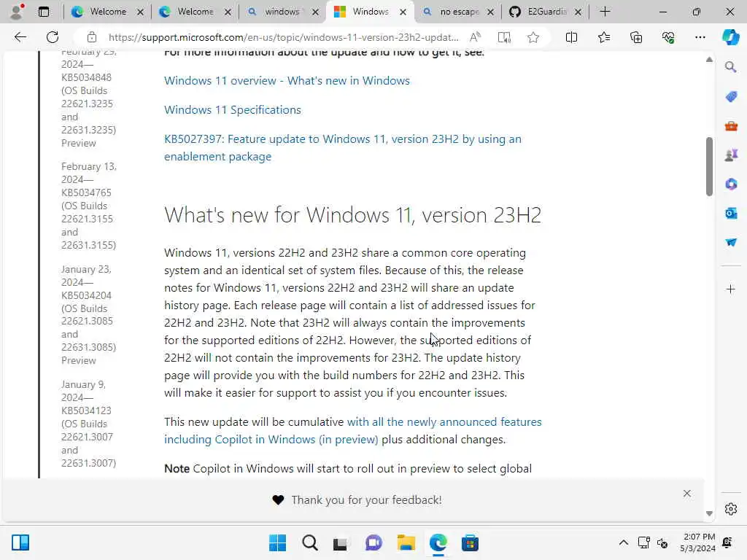Open sidebar Outlook icon
This screenshot has height=560, width=747.
coord(731,214)
